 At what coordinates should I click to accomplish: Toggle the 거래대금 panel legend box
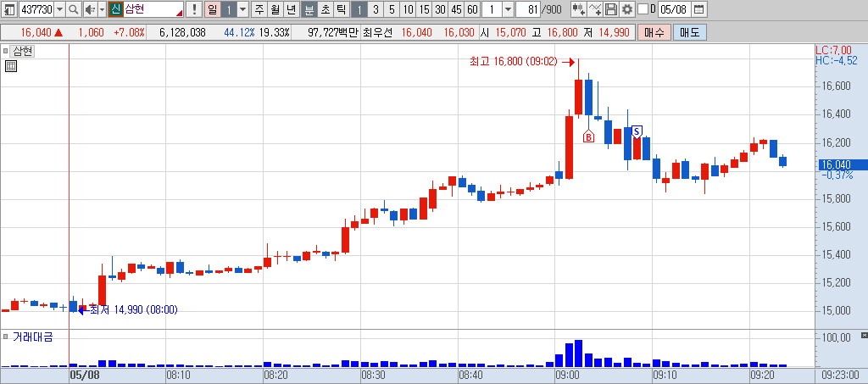pos(6,337)
